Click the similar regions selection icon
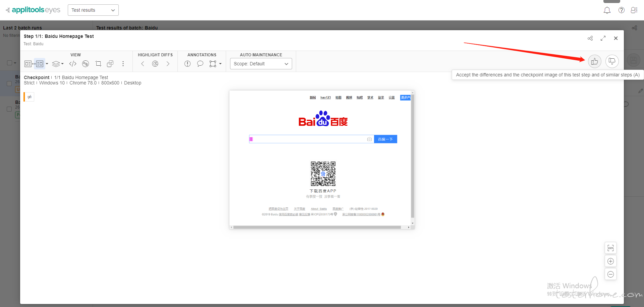Screen dimensions: 644x307 110,64
